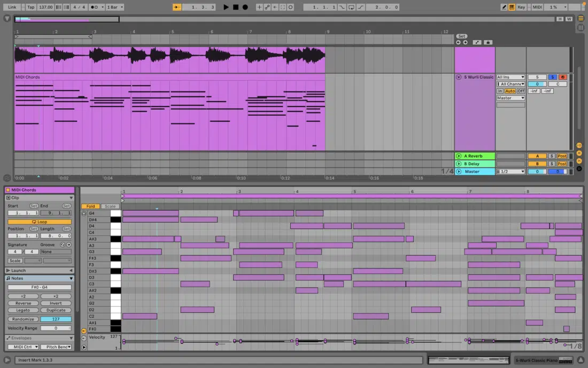The width and height of the screenshot is (588, 368).
Task: Set track monitoring to In
Action: click(500, 91)
